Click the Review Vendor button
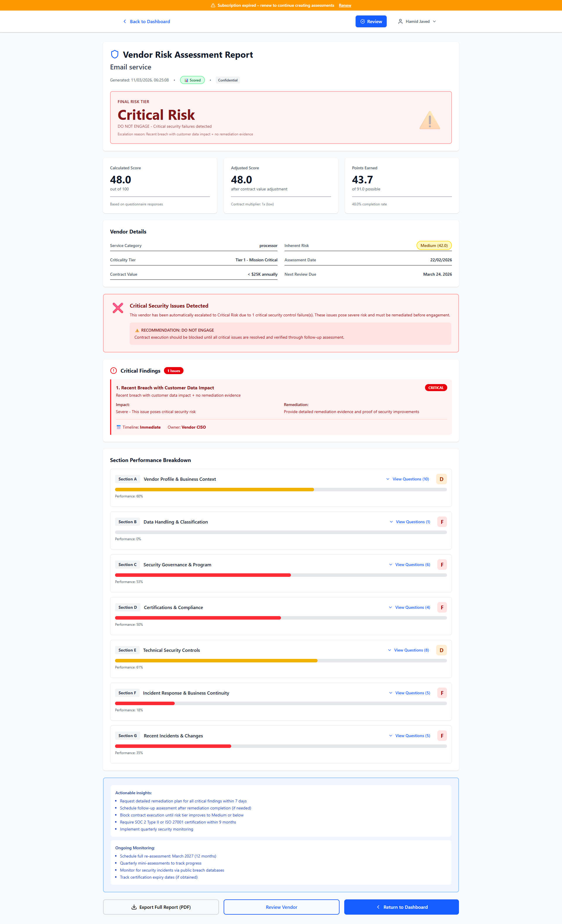Viewport: 562px width, 924px height. [x=281, y=907]
